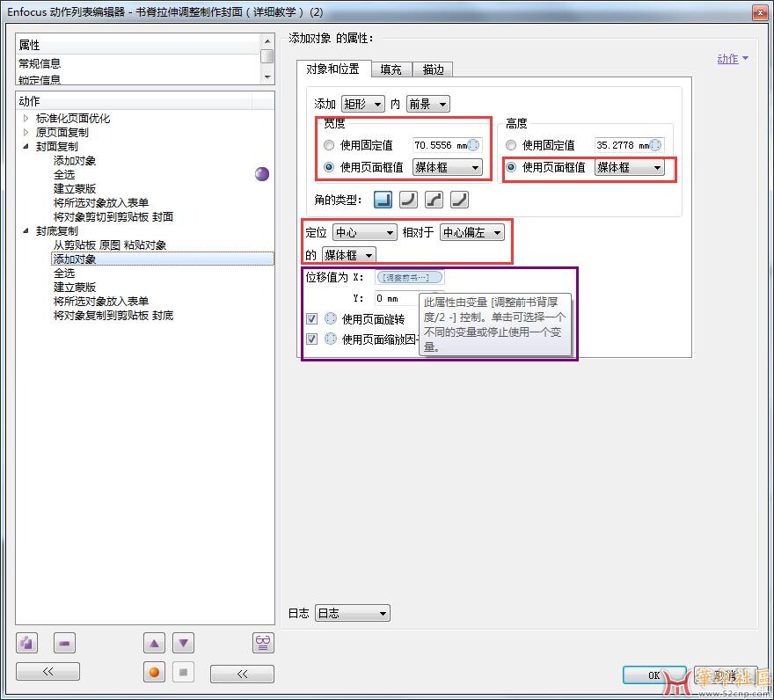Switch to the 描边 tab
The image size is (774, 700).
pos(433,69)
